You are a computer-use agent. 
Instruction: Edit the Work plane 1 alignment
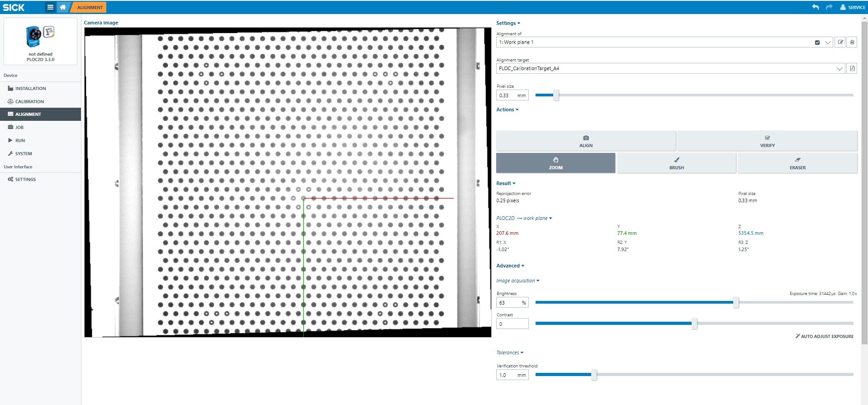(840, 42)
